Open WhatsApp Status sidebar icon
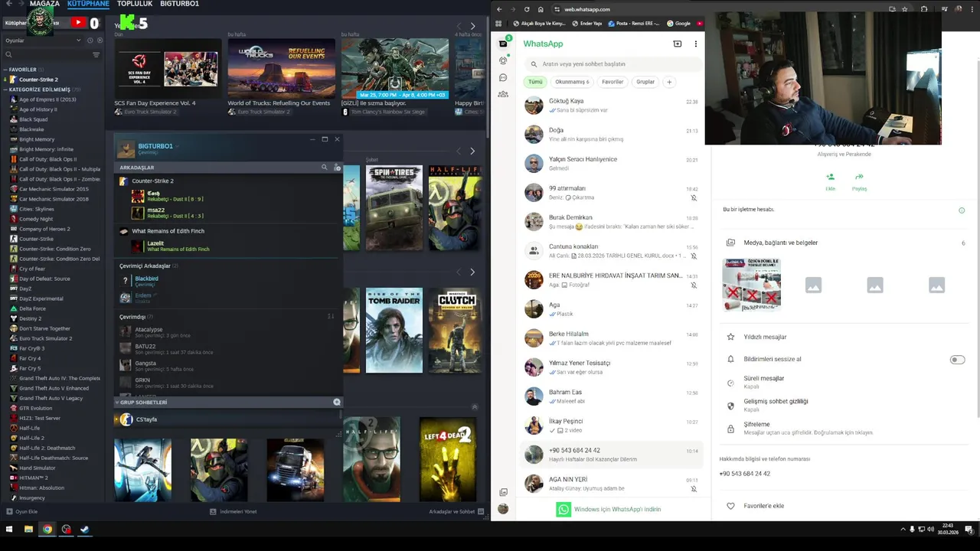The height and width of the screenshot is (551, 980). point(503,60)
